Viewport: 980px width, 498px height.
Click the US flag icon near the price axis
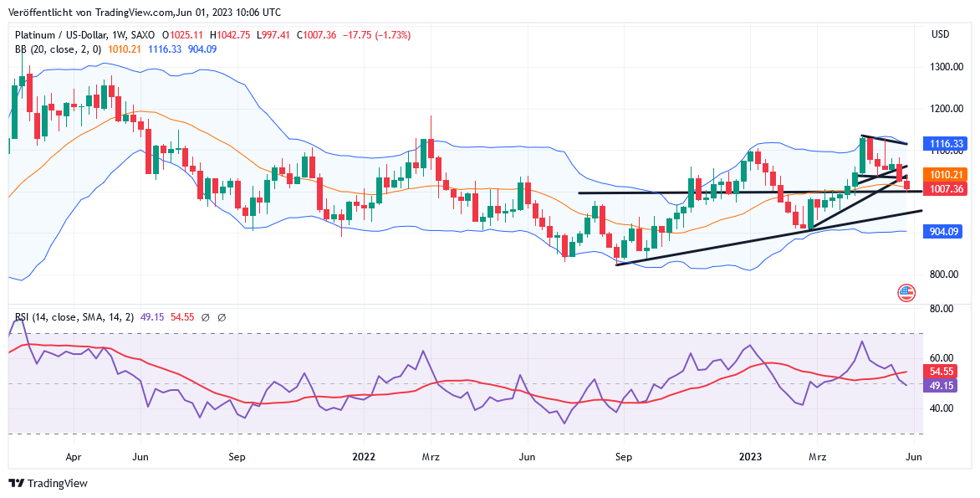point(906,293)
